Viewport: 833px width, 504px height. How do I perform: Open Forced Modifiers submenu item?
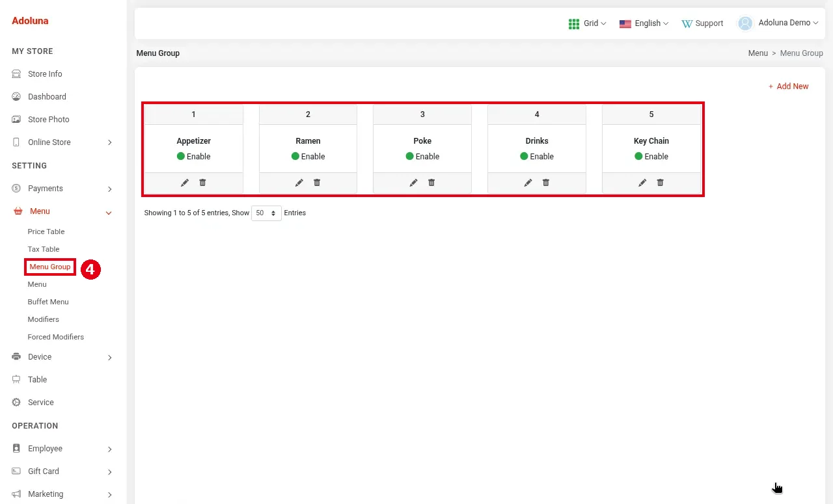[x=56, y=337]
